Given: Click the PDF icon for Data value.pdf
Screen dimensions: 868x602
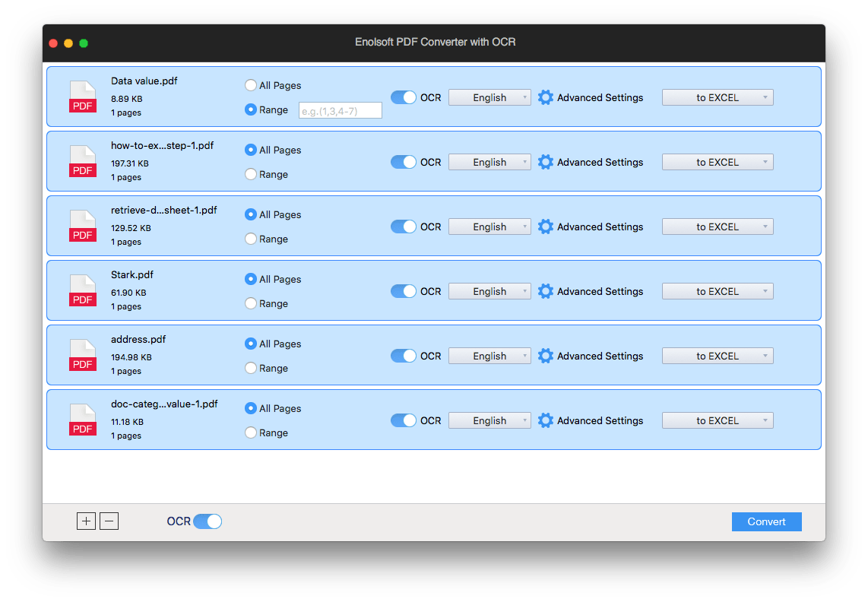Looking at the screenshot, I should pyautogui.click(x=83, y=97).
